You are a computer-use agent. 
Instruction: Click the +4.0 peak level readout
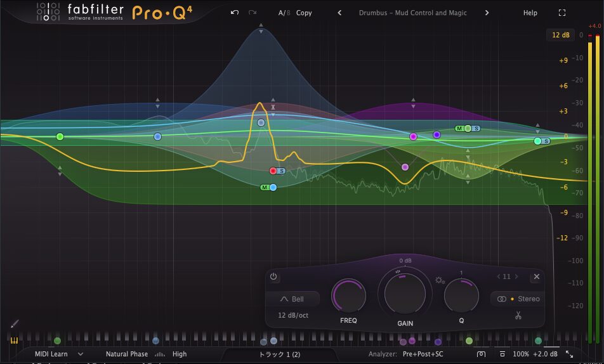594,26
